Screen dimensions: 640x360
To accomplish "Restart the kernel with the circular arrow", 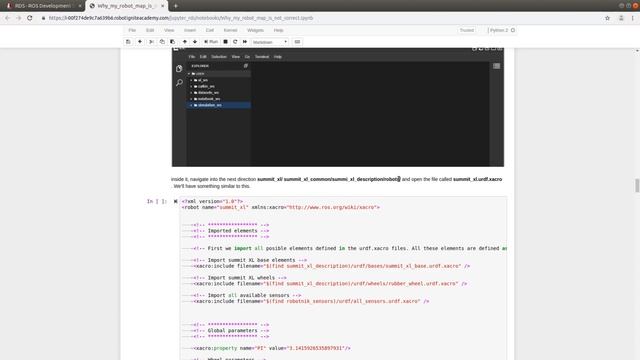I will tap(235, 42).
